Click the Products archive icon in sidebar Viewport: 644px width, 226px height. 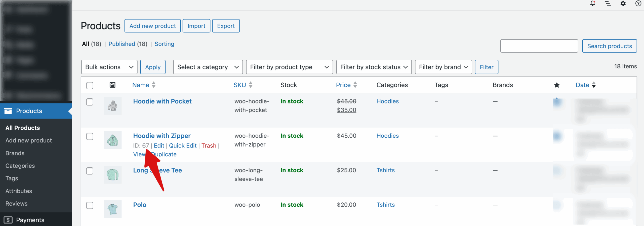[x=8, y=111]
